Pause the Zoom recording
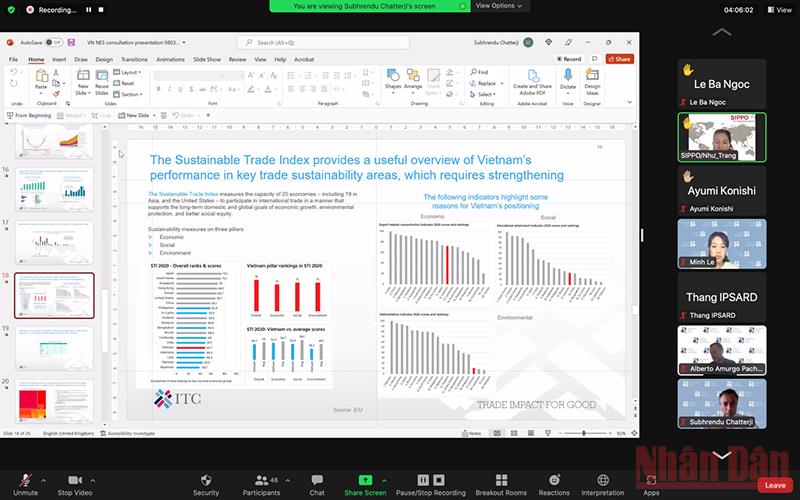Image resolution: width=800 pixels, height=500 pixels. [x=87, y=9]
